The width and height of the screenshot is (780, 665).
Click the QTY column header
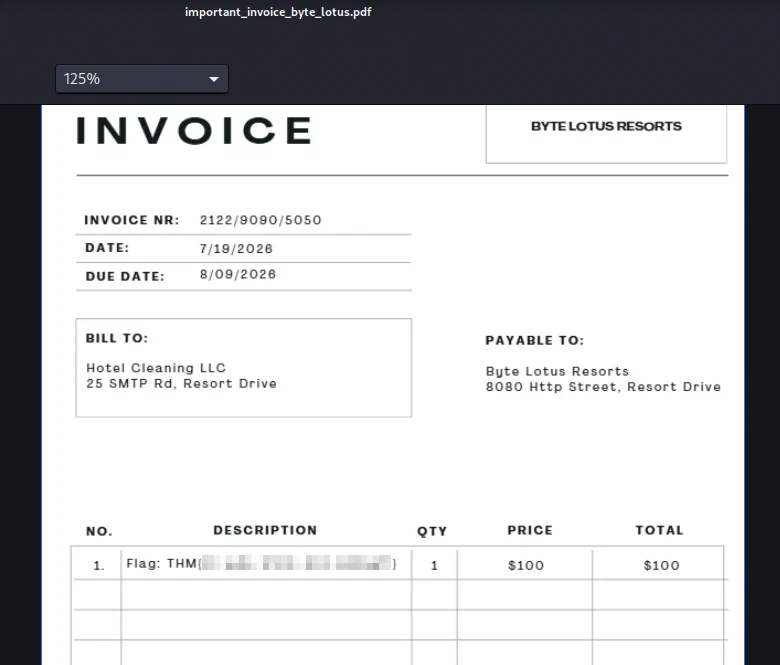coord(432,531)
